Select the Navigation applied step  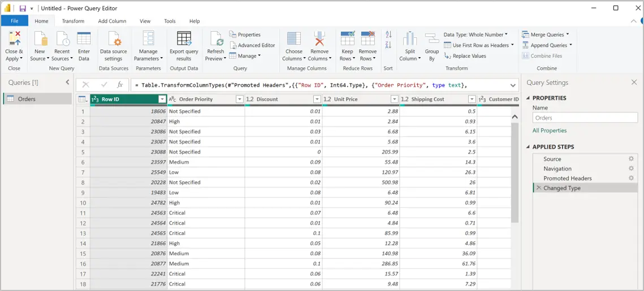(x=557, y=168)
